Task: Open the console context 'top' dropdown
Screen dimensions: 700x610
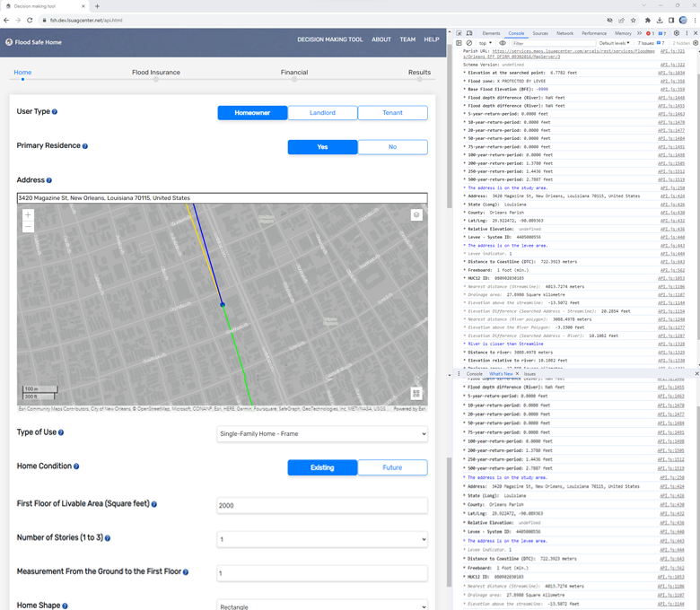Action: 486,43
